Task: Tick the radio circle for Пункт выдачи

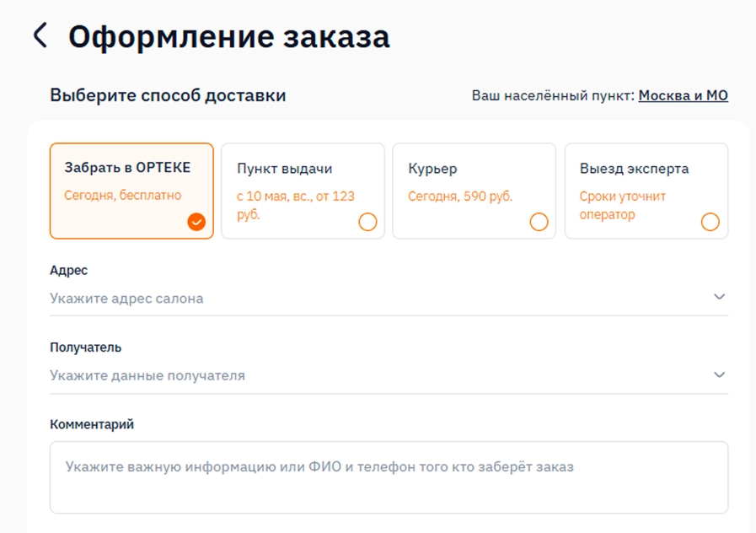Action: [x=367, y=222]
